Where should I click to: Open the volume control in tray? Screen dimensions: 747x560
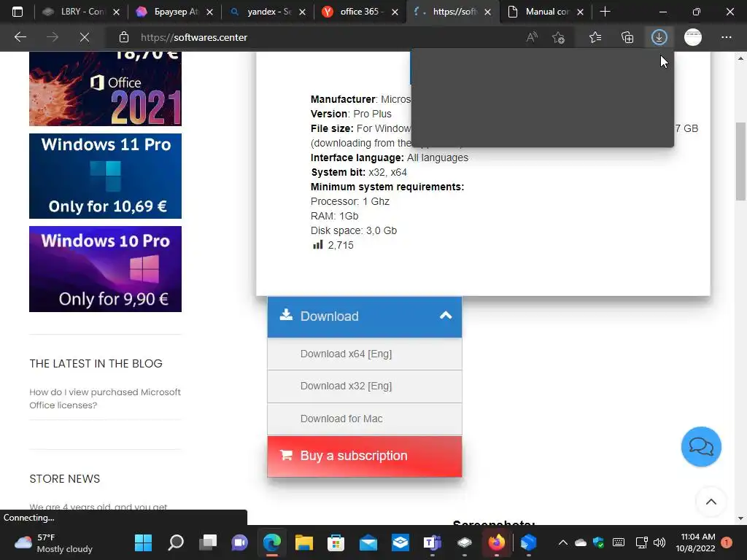[x=659, y=542]
